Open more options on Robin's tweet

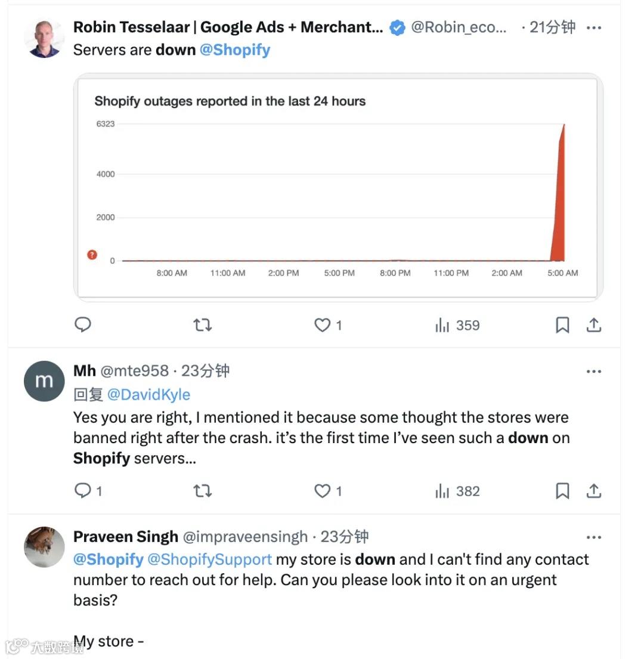[594, 27]
